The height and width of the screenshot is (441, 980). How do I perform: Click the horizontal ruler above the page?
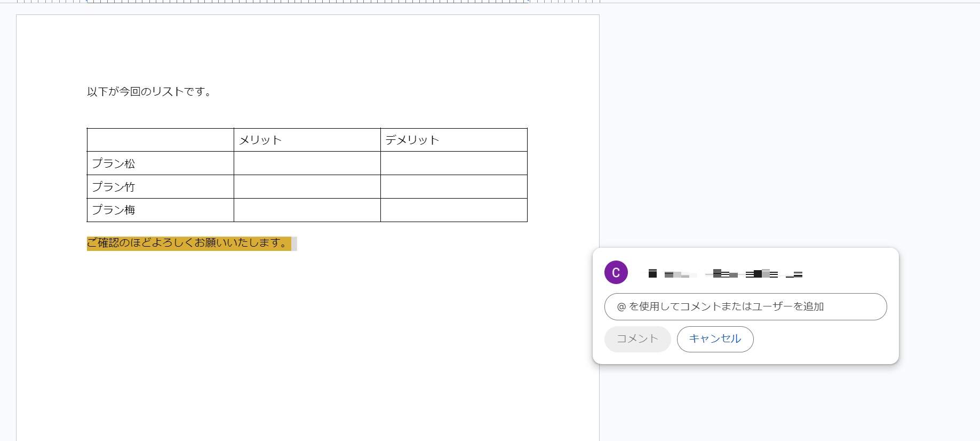tap(307, 2)
